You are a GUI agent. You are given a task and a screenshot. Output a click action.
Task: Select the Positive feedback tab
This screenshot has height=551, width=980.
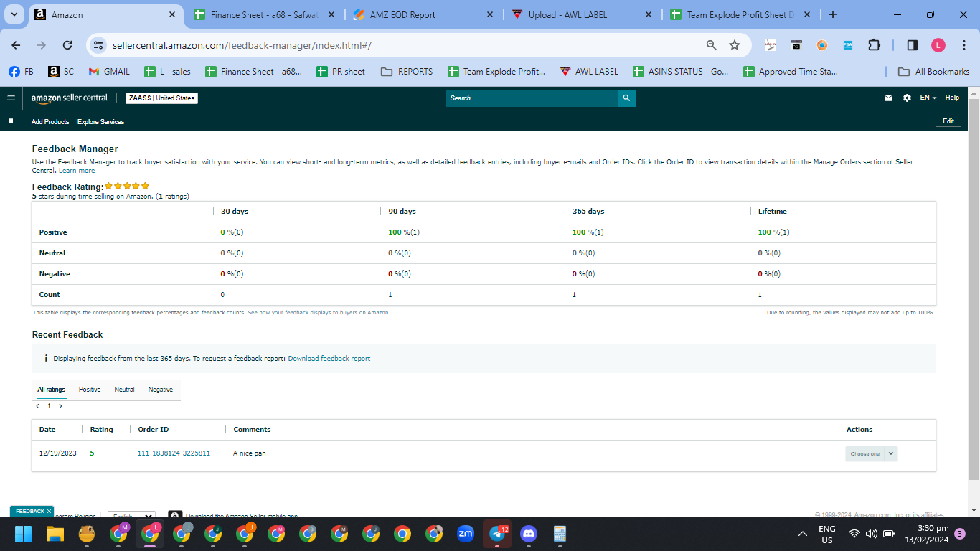click(x=90, y=390)
